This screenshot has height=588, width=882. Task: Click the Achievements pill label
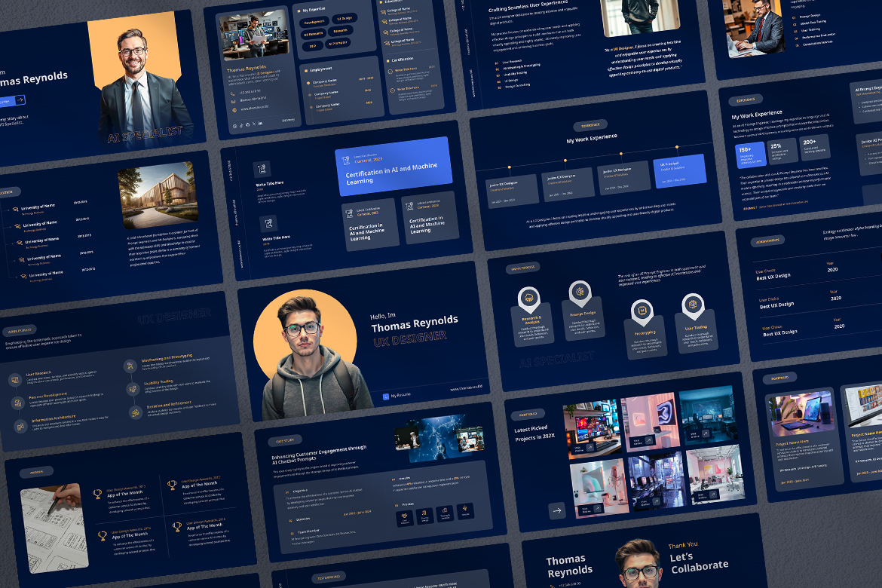tap(768, 240)
